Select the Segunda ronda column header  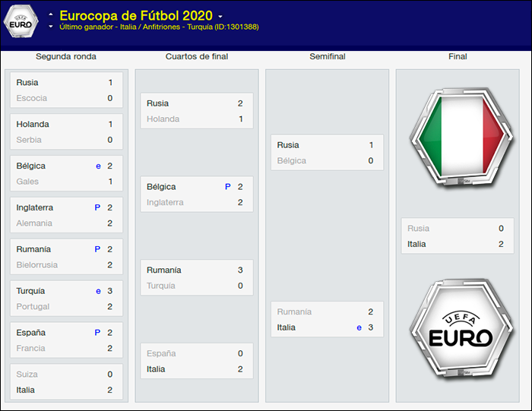tap(66, 56)
